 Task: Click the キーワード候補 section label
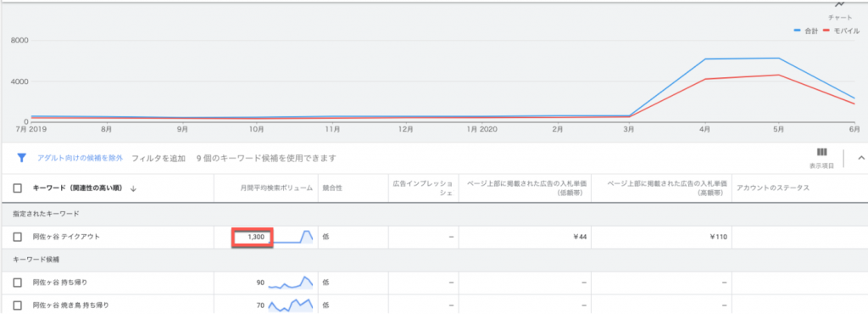pyautogui.click(x=35, y=260)
